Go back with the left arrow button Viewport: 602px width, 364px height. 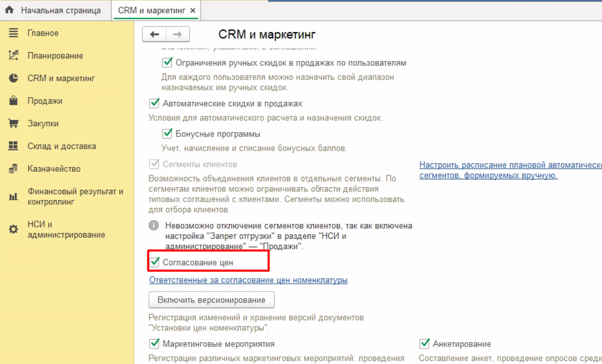coord(154,35)
